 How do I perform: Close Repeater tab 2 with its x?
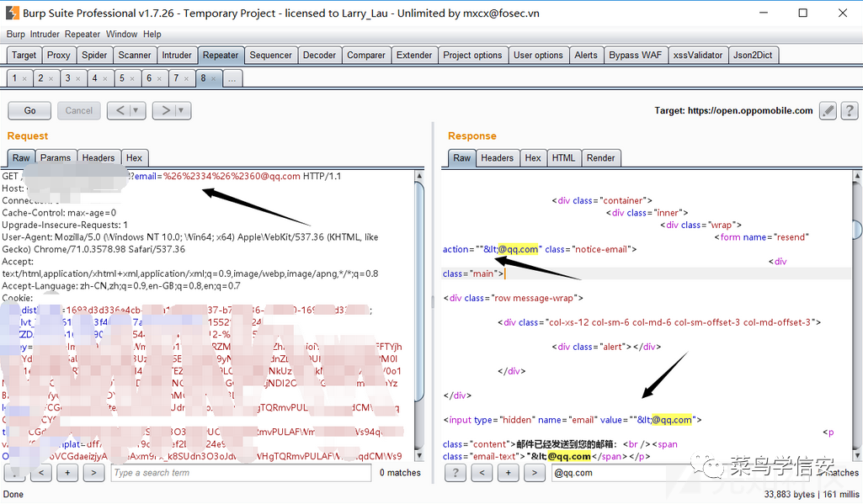[x=51, y=79]
